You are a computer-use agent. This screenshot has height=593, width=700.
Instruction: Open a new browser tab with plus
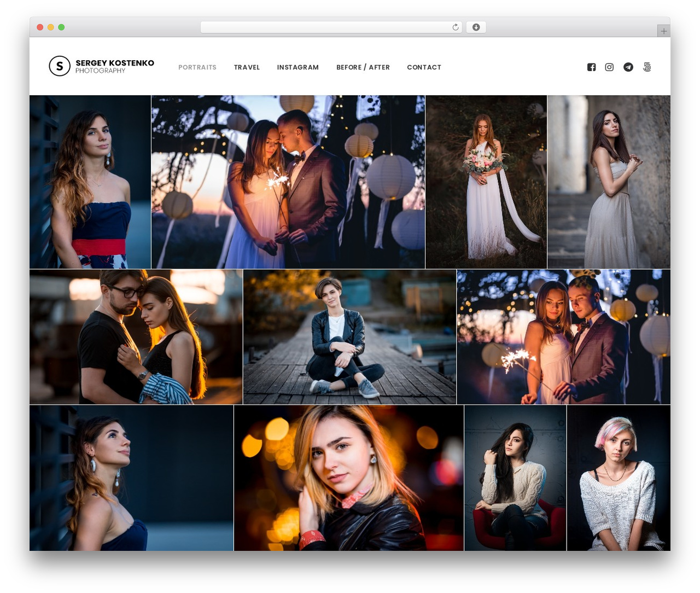[663, 31]
